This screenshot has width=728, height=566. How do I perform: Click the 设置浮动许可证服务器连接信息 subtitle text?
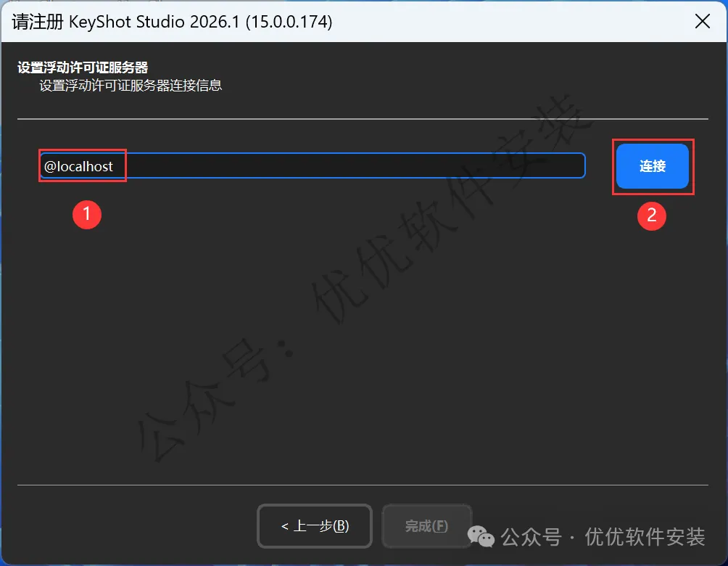tap(131, 86)
